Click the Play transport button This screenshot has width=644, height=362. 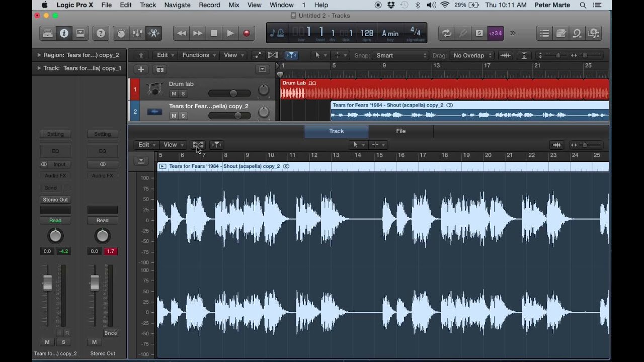click(x=230, y=34)
